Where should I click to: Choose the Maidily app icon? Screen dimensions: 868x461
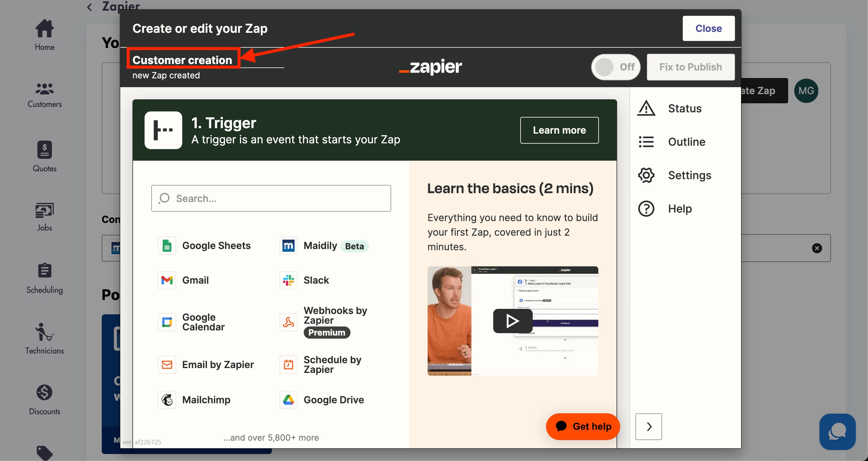[x=288, y=246]
